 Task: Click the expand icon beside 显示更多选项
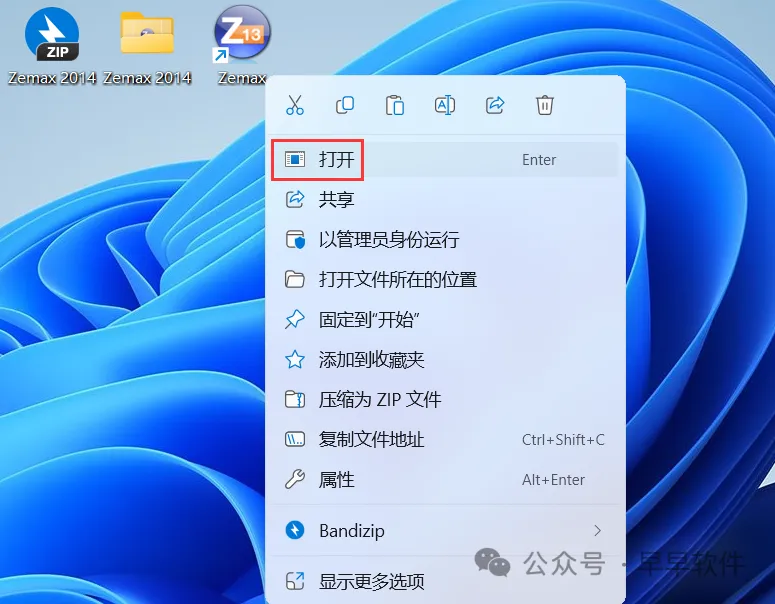[295, 581]
